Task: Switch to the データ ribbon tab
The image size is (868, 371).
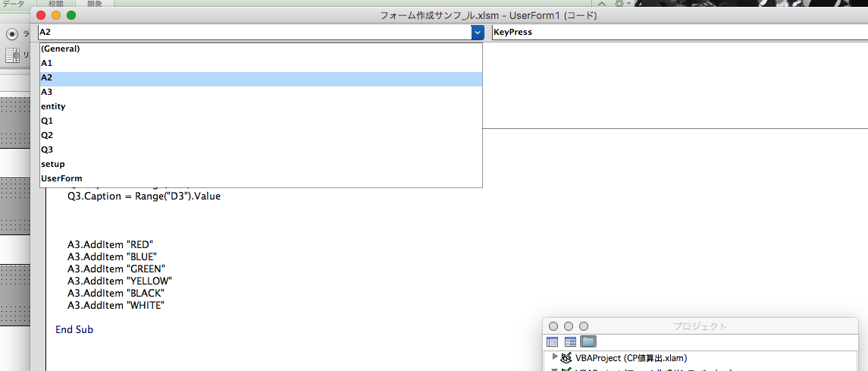Action: [12, 4]
